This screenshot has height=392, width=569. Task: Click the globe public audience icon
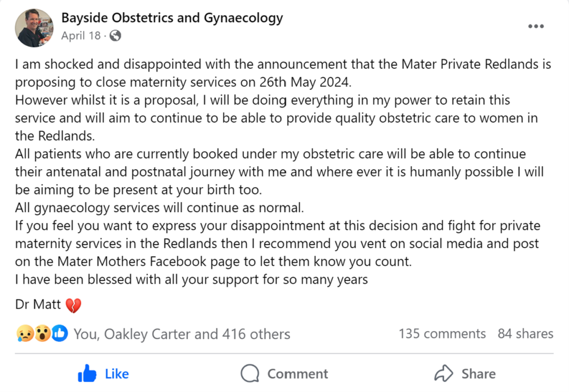[x=115, y=36]
